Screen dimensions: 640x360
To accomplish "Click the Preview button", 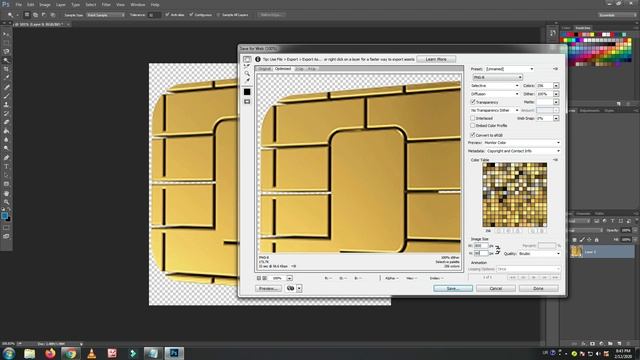I will (268, 289).
